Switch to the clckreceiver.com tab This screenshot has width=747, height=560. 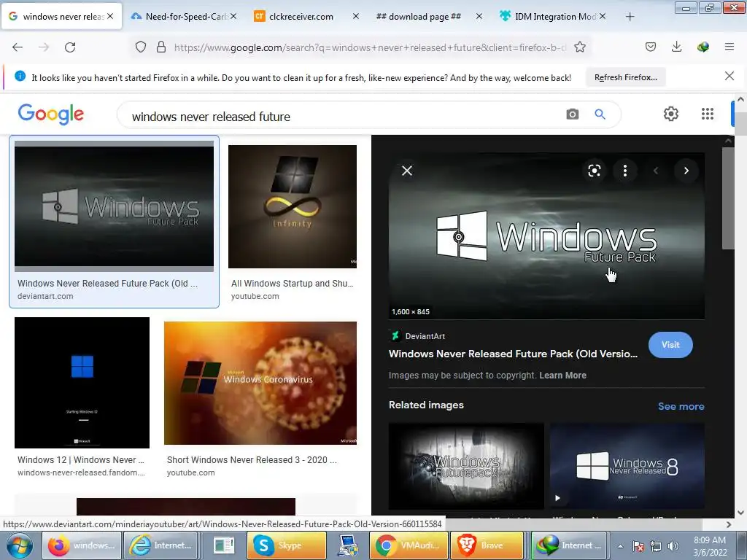301,17
